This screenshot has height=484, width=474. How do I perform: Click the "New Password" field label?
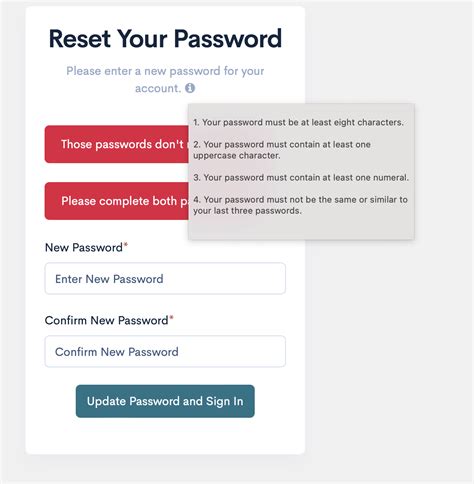pyautogui.click(x=84, y=247)
